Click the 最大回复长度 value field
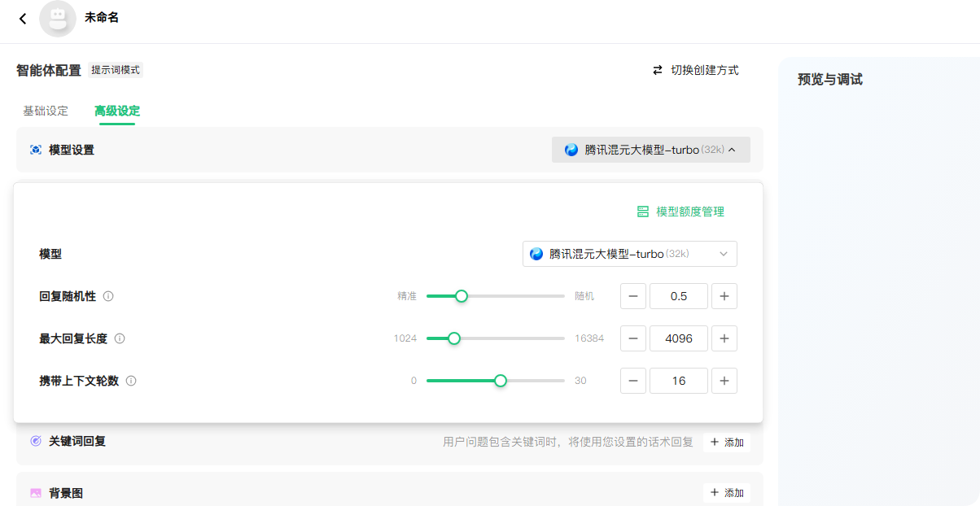Image resolution: width=980 pixels, height=506 pixels. 678,338
